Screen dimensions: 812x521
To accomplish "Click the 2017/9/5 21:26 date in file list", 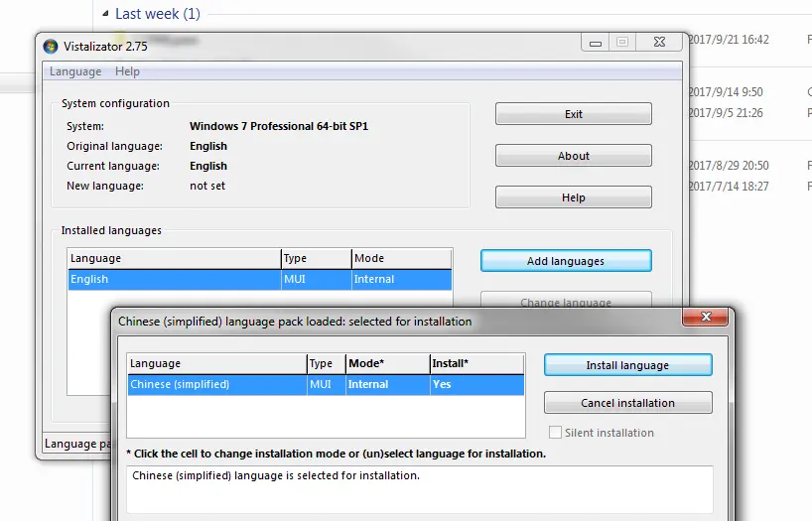I will point(726,113).
